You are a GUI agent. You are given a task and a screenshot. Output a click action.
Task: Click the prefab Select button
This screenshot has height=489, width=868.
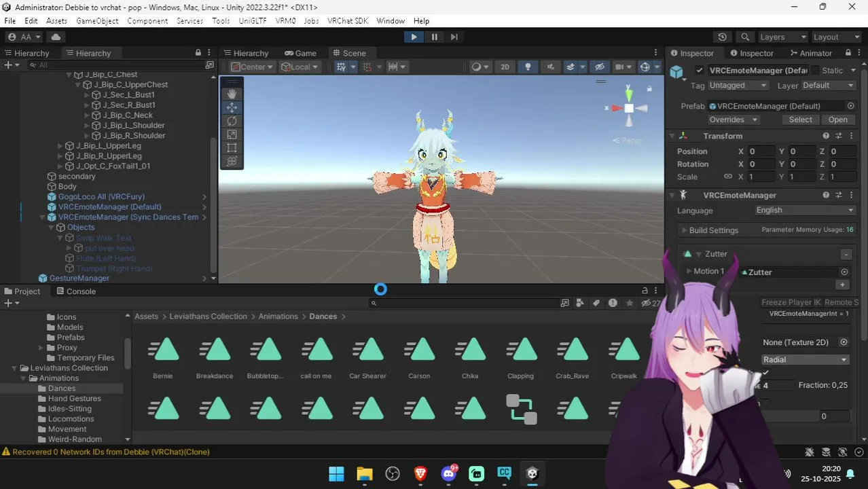(800, 120)
